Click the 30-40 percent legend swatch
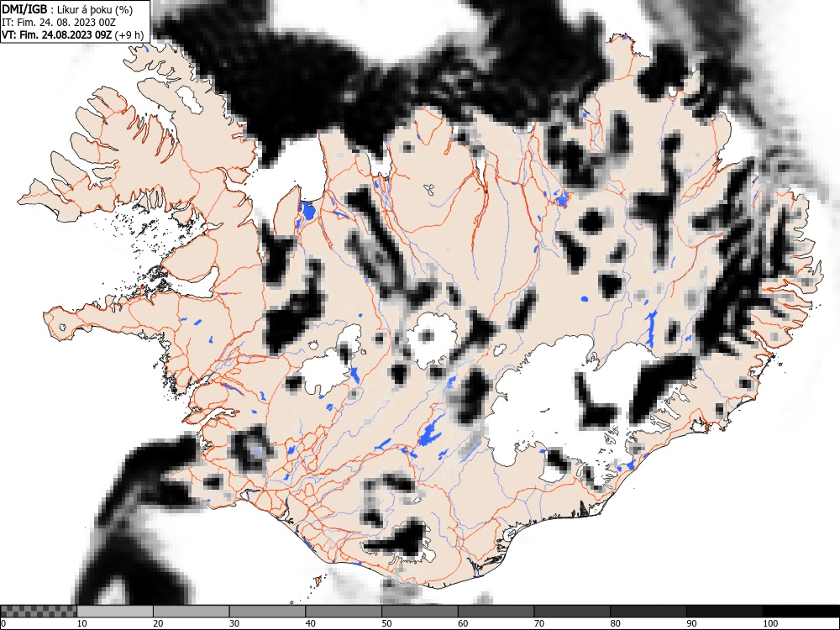This screenshot has width=840, height=630. click(267, 612)
